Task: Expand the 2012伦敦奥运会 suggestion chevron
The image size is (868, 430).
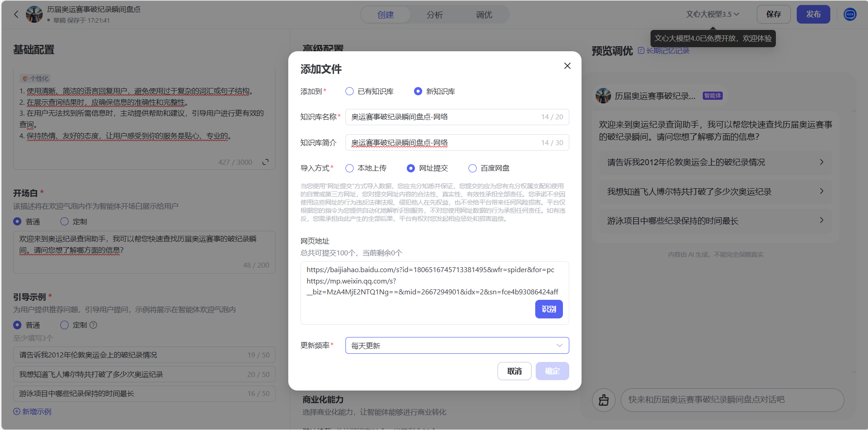Action: [x=822, y=162]
